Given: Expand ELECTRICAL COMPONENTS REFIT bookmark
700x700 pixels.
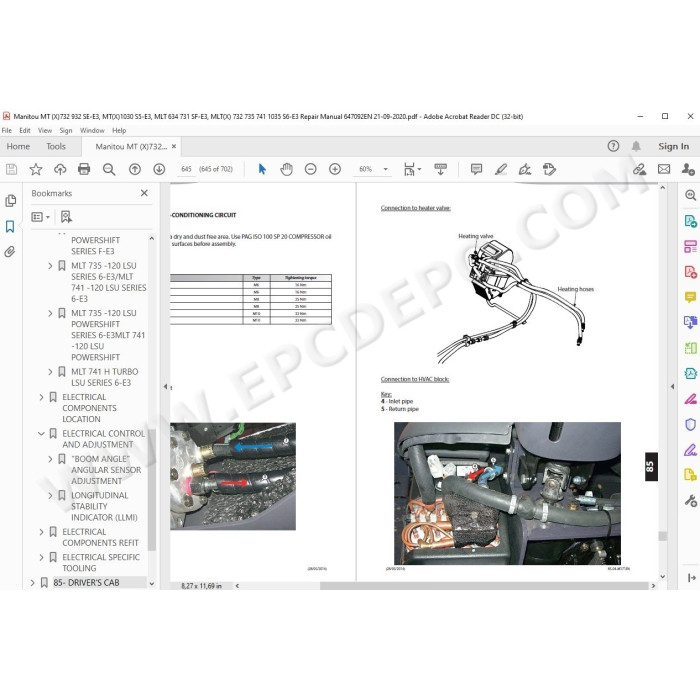Looking at the screenshot, I should pyautogui.click(x=41, y=532).
